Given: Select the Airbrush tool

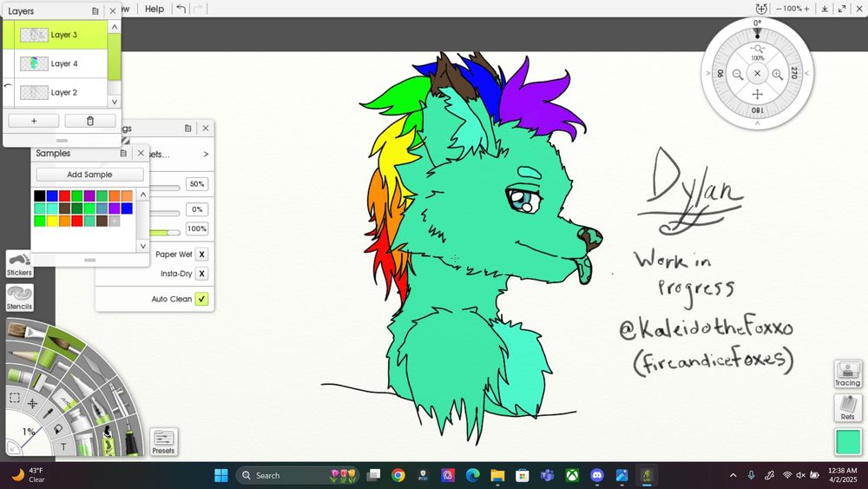Looking at the screenshot, I should click(119, 399).
